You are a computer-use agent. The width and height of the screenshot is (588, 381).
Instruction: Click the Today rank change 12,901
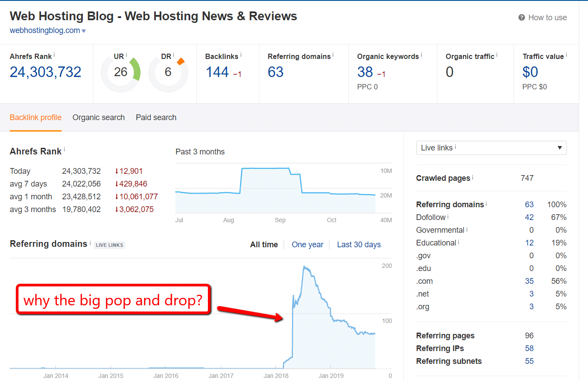129,171
